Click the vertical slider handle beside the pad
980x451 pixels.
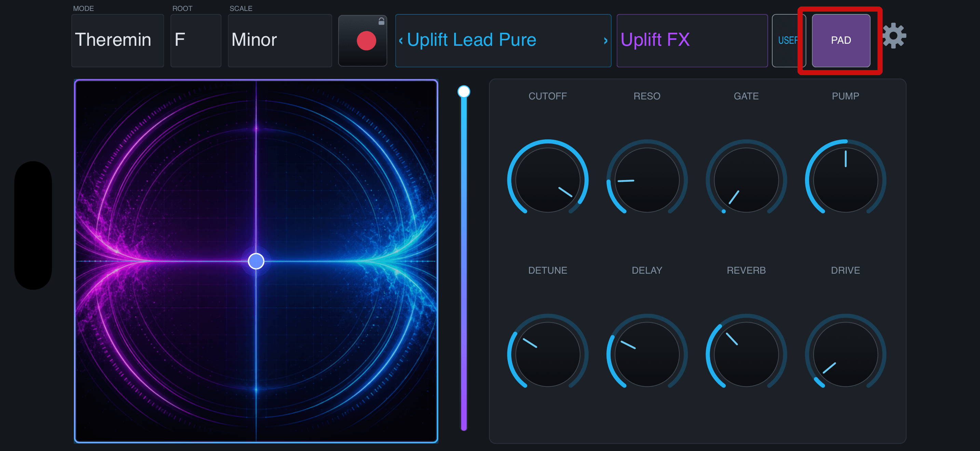tap(463, 92)
